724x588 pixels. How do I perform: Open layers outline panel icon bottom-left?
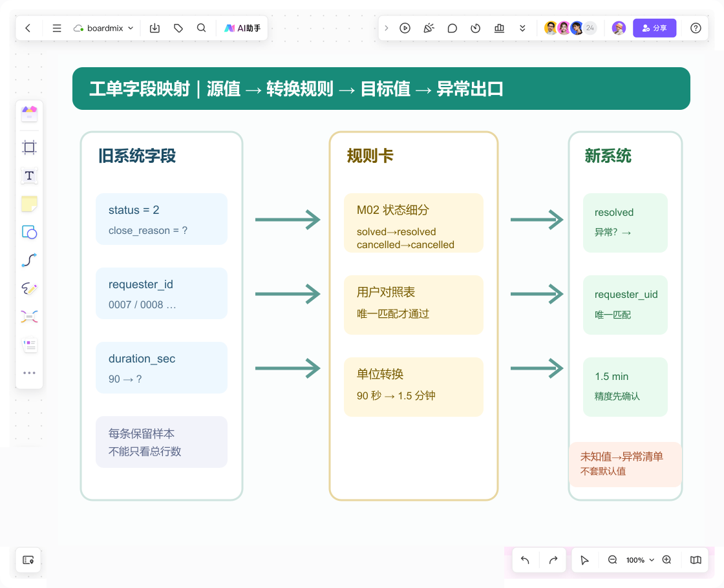[x=28, y=560]
